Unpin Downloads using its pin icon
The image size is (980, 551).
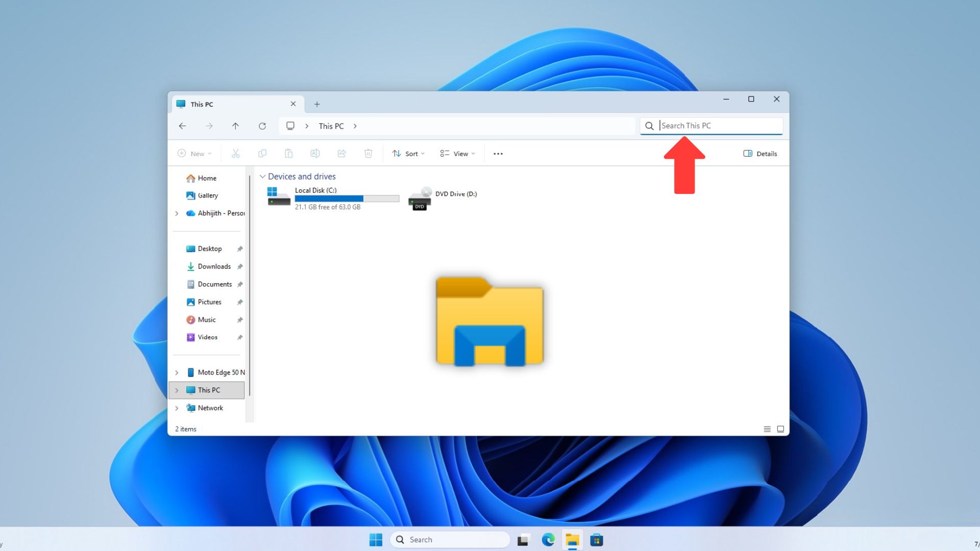tap(240, 266)
